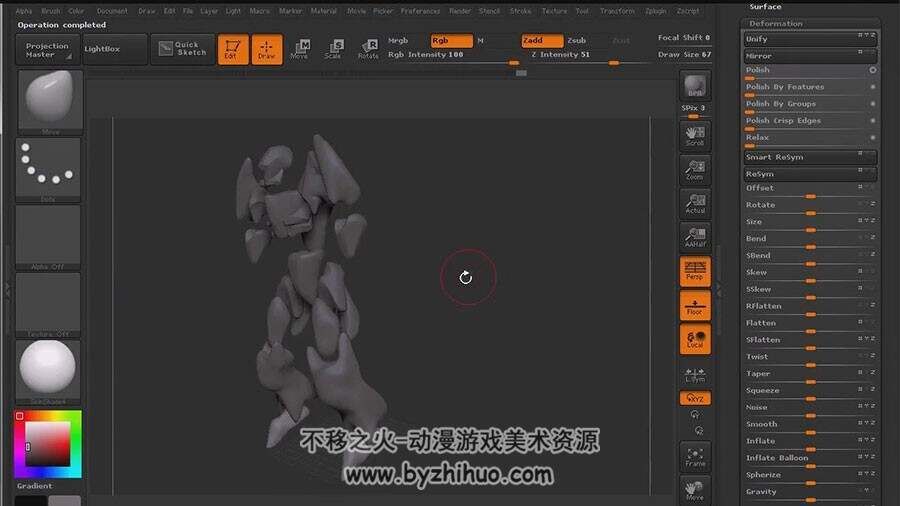This screenshot has height=506, width=900.
Task: Select the Scale transform tool
Action: coord(333,49)
